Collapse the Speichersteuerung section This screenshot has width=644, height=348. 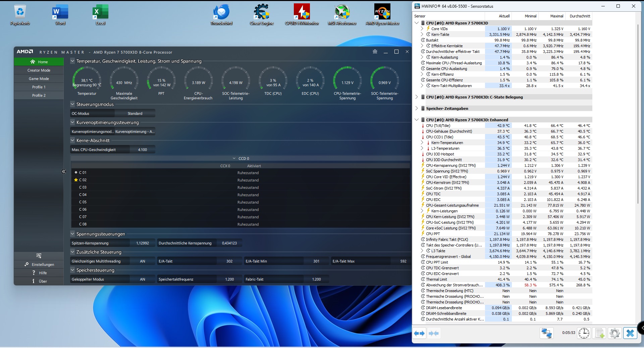click(x=72, y=270)
